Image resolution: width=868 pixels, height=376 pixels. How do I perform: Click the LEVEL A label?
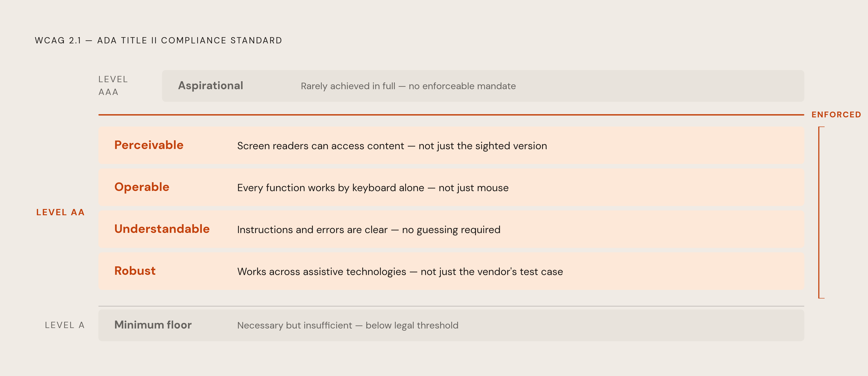tap(65, 325)
